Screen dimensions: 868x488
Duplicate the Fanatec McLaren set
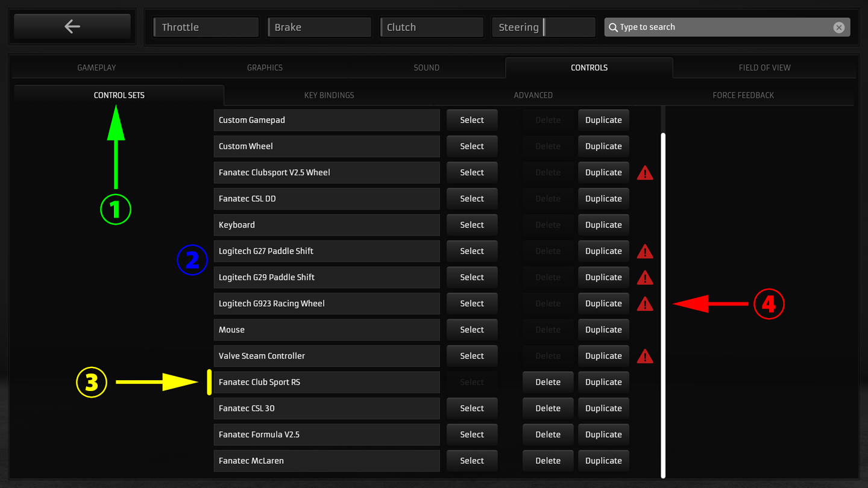pyautogui.click(x=603, y=461)
